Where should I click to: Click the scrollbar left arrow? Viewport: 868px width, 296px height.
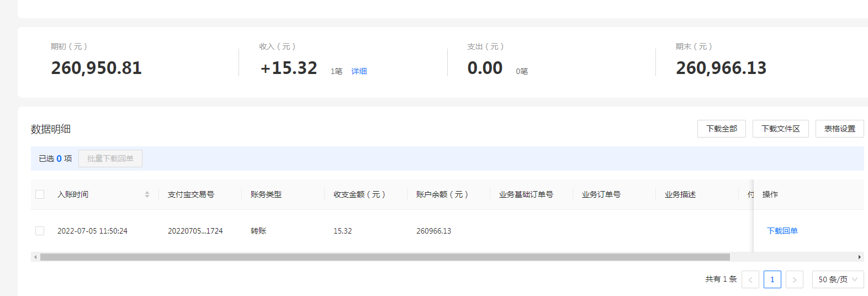coord(35,257)
